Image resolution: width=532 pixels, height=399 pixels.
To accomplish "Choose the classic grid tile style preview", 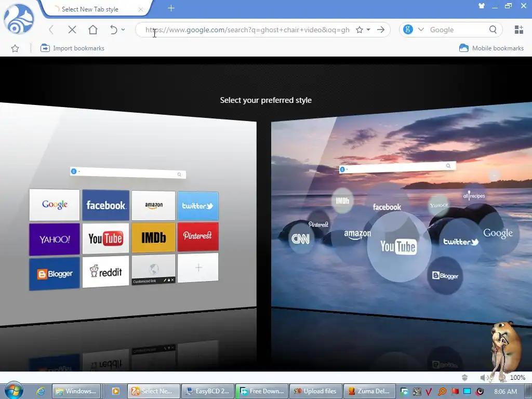I will (128, 214).
